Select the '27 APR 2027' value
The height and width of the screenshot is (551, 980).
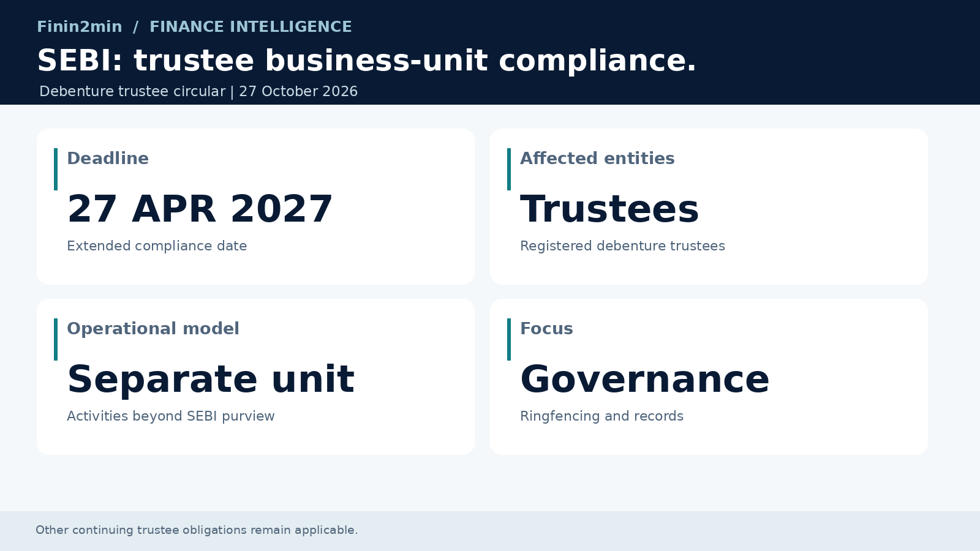click(x=200, y=209)
